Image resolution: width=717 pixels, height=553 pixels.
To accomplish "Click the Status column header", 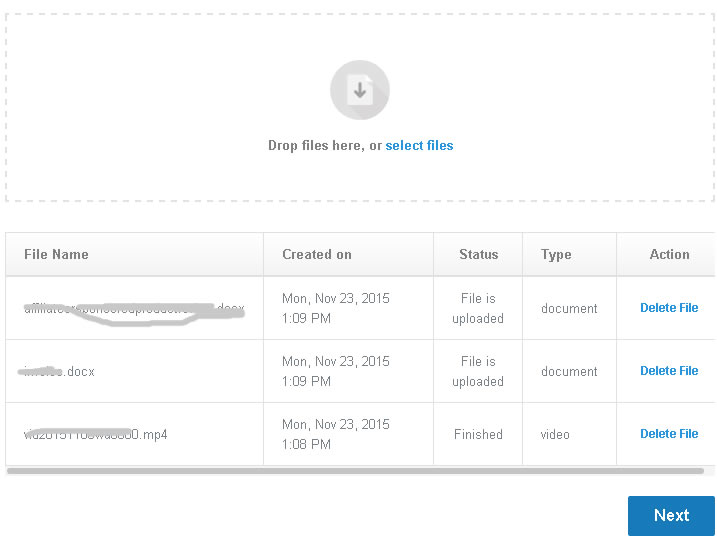I will pos(478,255).
